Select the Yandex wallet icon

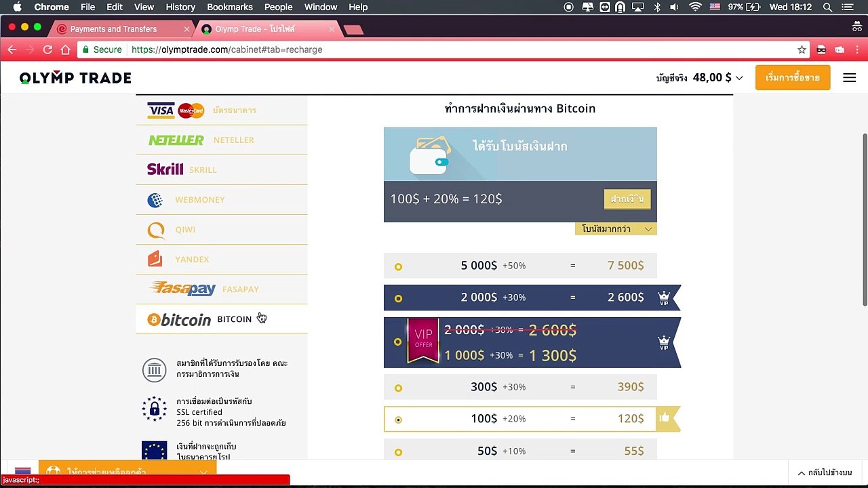pyautogui.click(x=155, y=259)
